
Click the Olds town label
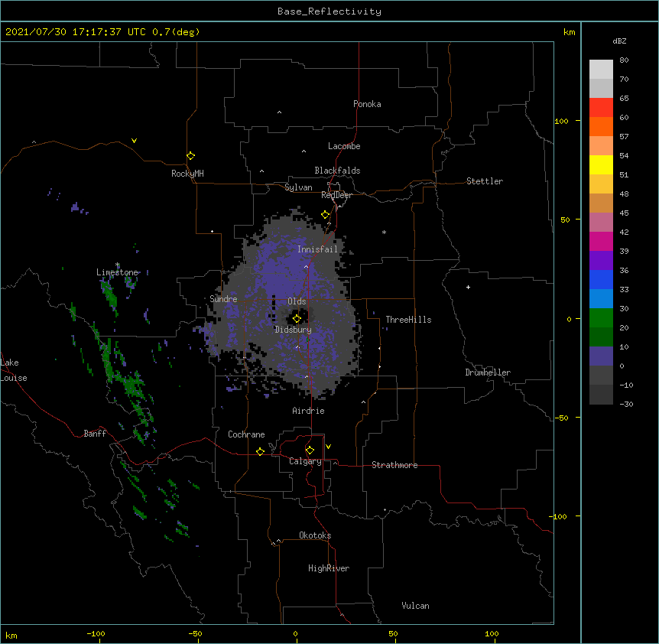297,301
